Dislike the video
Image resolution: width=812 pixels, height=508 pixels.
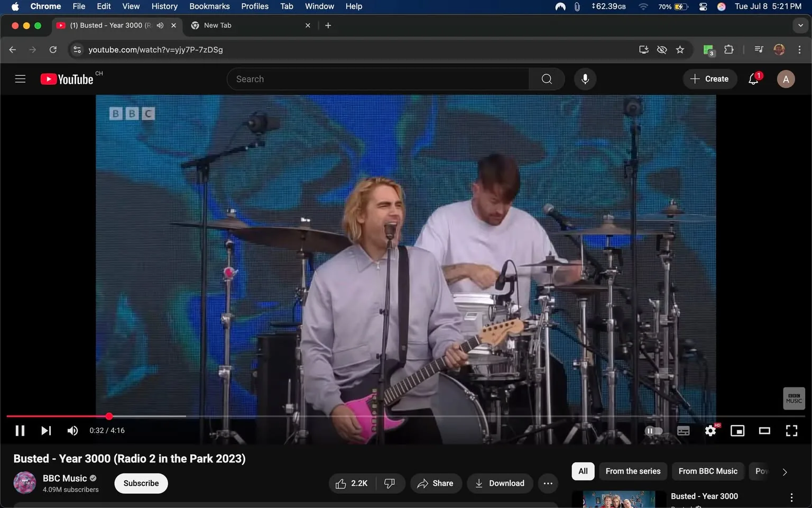point(390,483)
